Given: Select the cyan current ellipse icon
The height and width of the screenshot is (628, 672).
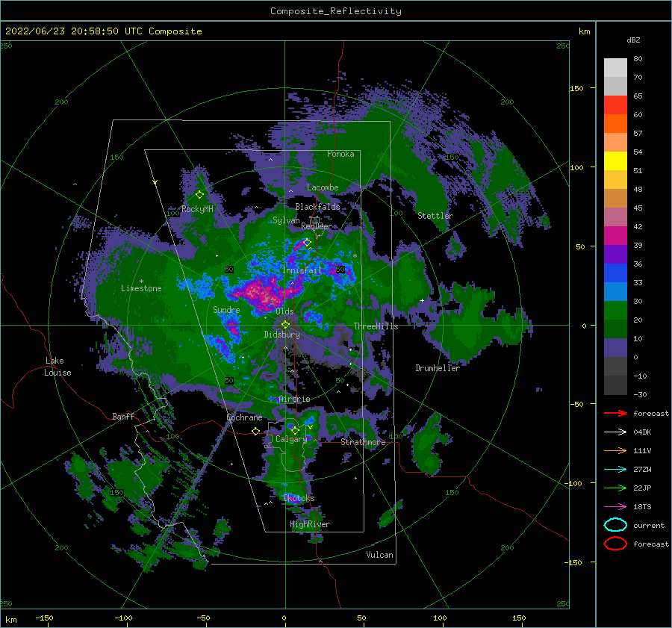Looking at the screenshot, I should tap(615, 525).
